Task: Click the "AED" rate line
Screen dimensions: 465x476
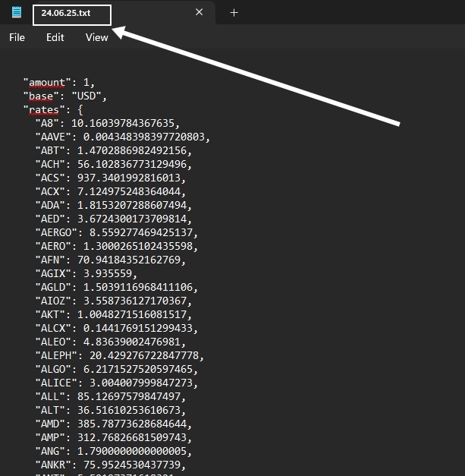Action: pos(113,219)
